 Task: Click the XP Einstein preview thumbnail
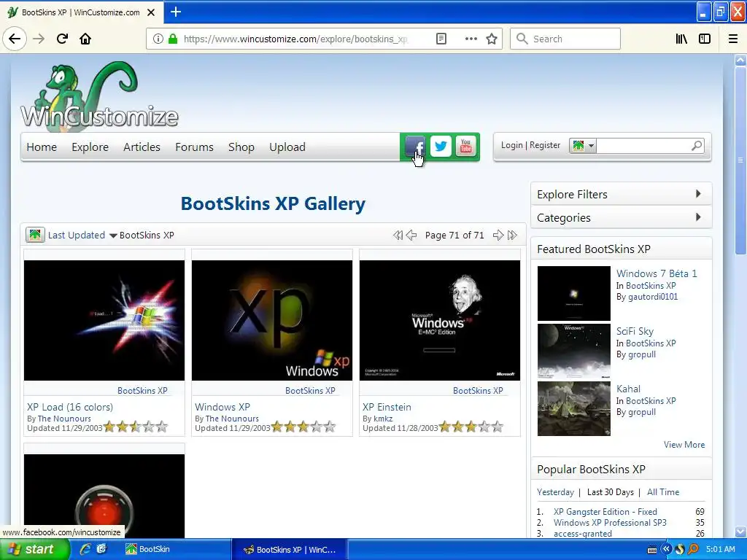click(x=440, y=320)
